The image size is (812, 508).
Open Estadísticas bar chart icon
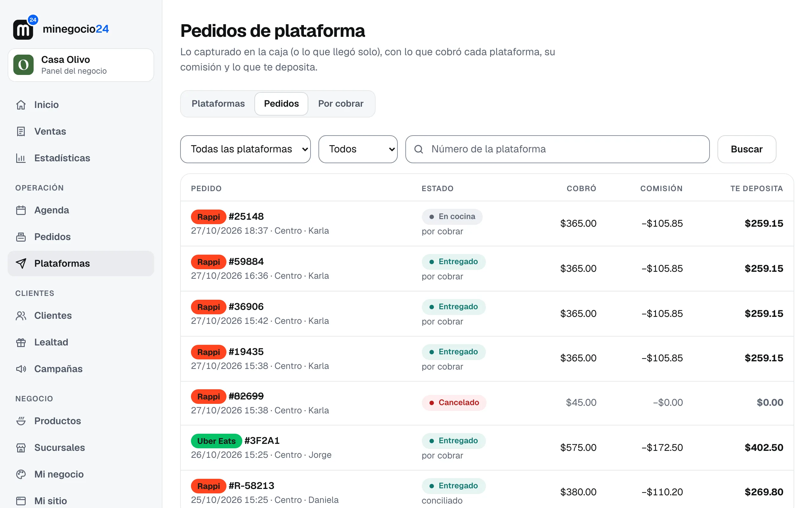tap(21, 158)
